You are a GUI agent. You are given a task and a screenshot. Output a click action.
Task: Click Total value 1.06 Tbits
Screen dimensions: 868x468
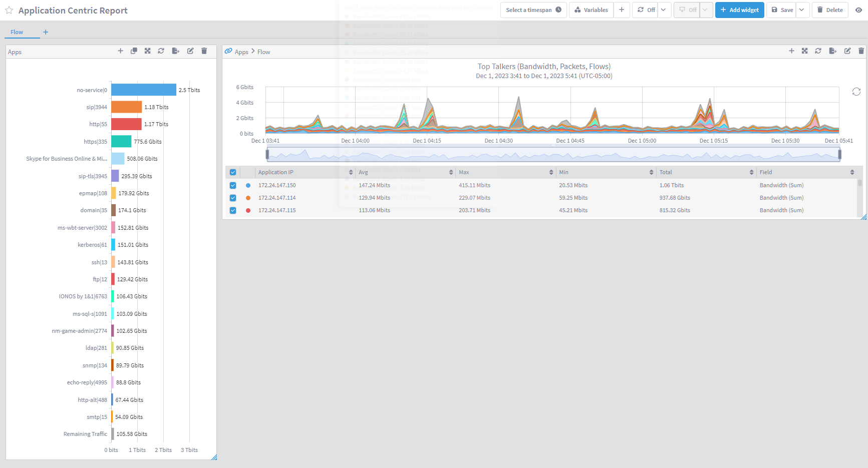(671, 185)
